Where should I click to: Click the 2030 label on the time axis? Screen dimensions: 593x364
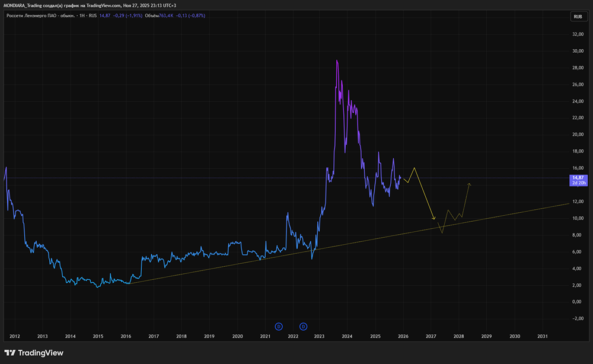515,336
